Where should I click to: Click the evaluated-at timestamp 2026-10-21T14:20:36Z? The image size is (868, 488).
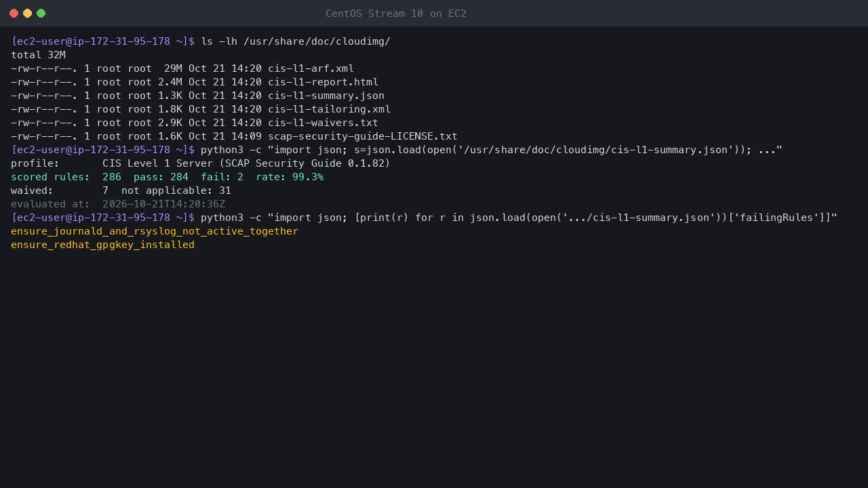(x=163, y=204)
